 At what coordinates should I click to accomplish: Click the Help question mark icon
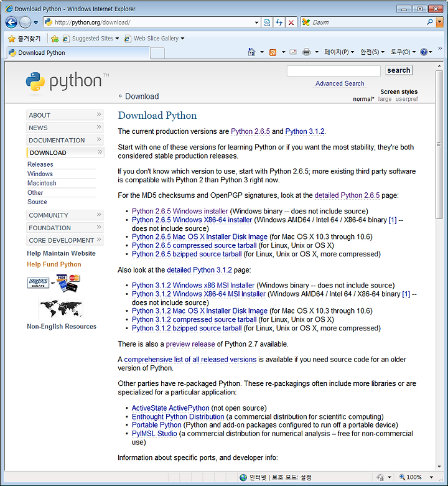pyautogui.click(x=424, y=52)
